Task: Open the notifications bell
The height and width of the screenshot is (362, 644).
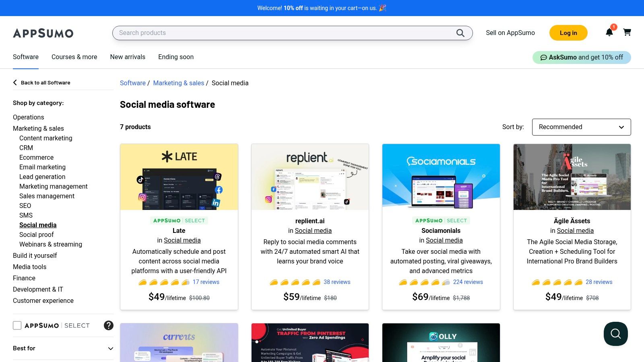Action: [x=609, y=32]
